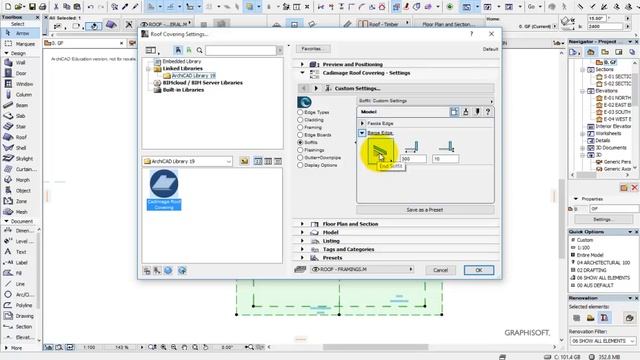640x360 pixels.
Task: Select the Edge Types radio button
Action: point(300,112)
